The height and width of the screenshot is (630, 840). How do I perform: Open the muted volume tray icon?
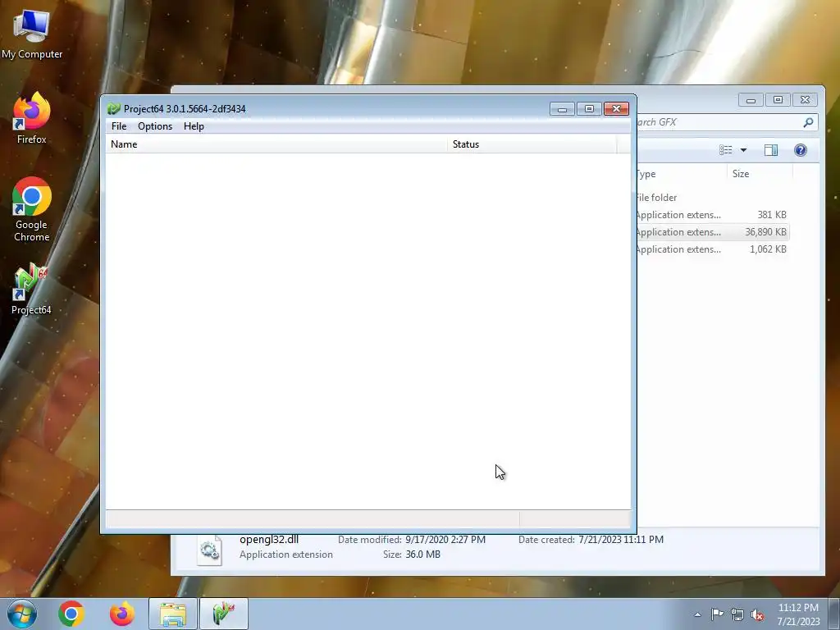[757, 614]
